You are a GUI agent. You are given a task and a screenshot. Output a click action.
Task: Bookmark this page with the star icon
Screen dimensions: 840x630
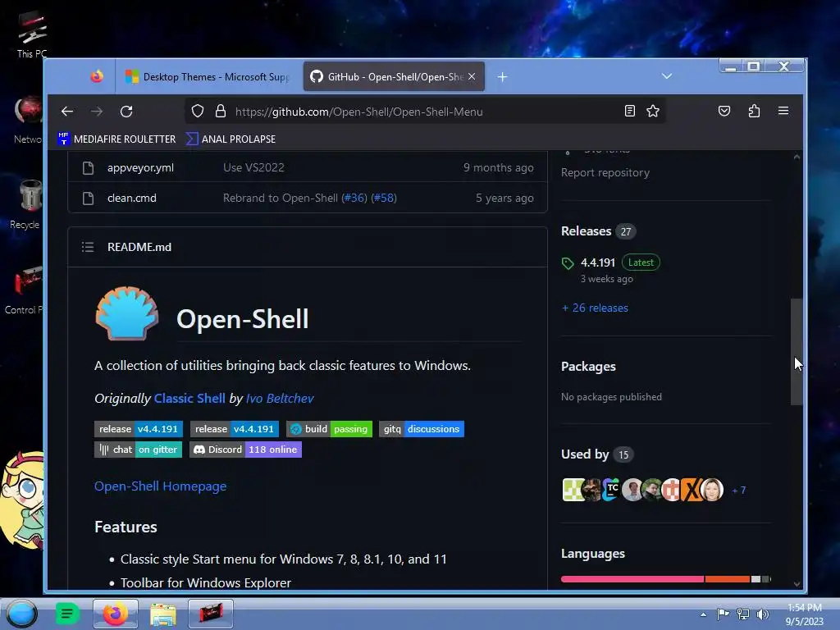tap(652, 111)
